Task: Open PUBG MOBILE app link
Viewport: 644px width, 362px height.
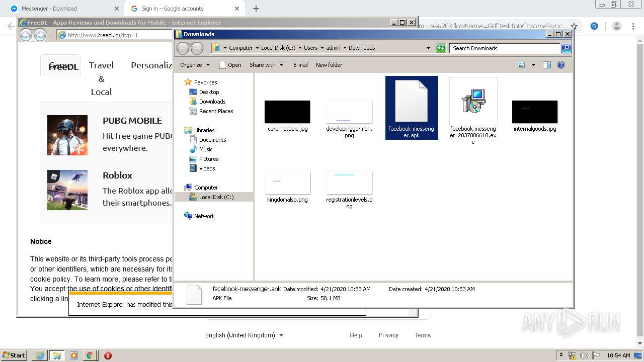Action: [132, 121]
